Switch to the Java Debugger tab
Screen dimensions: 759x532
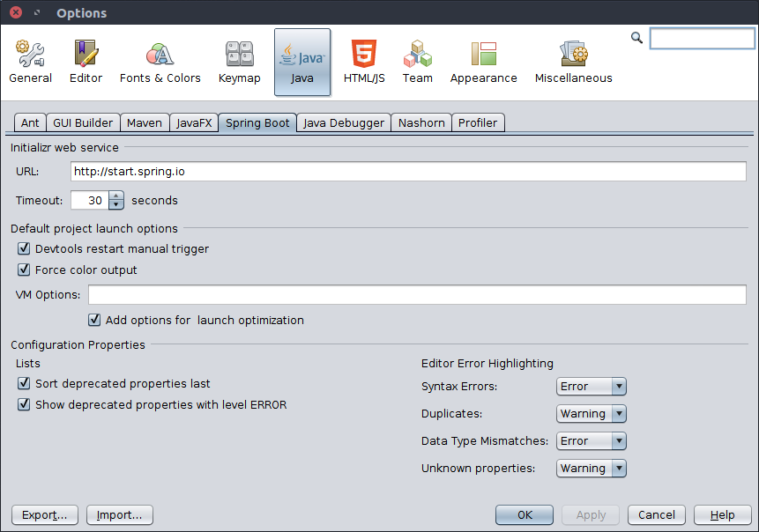344,122
